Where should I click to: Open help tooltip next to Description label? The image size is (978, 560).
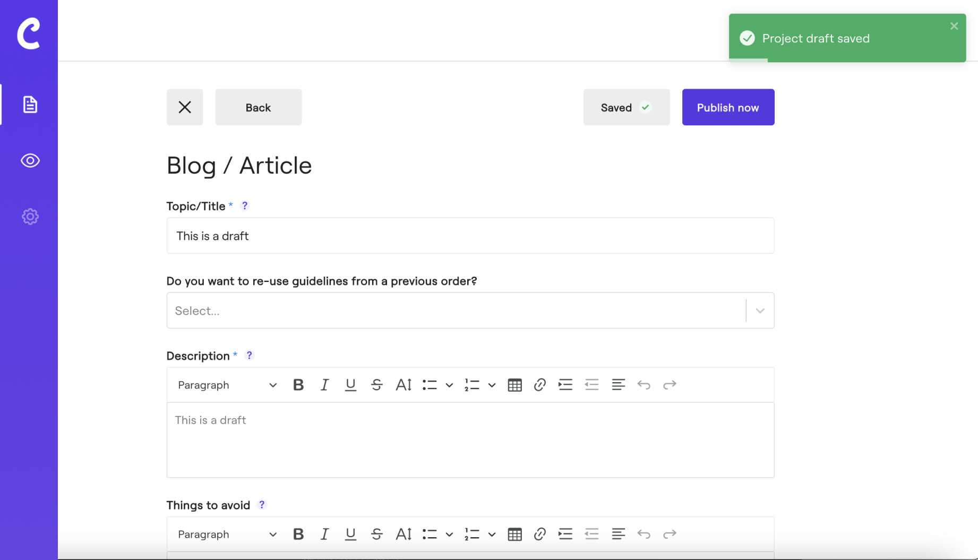tap(249, 355)
